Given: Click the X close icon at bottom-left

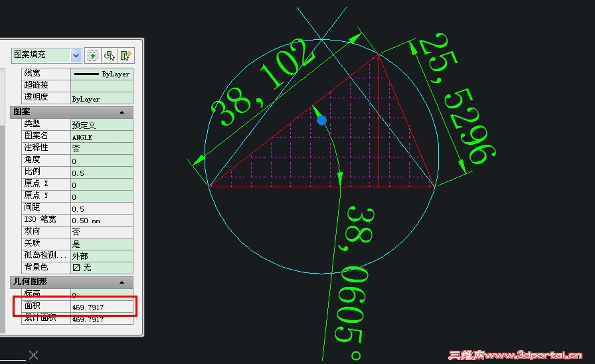Looking at the screenshot, I should 33,355.
